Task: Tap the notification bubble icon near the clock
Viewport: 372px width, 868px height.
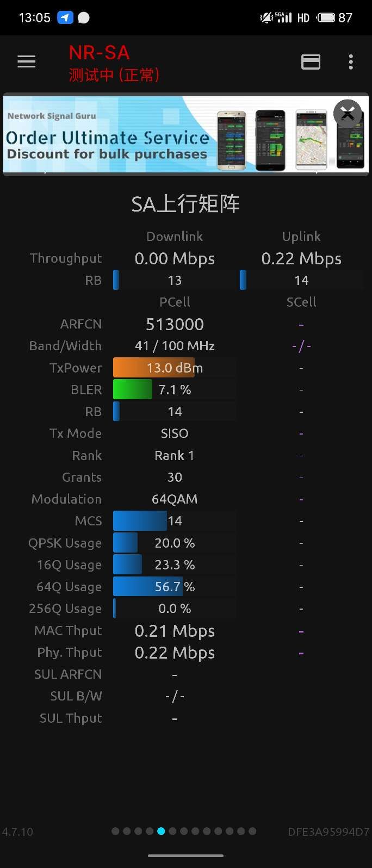Action: (x=82, y=17)
